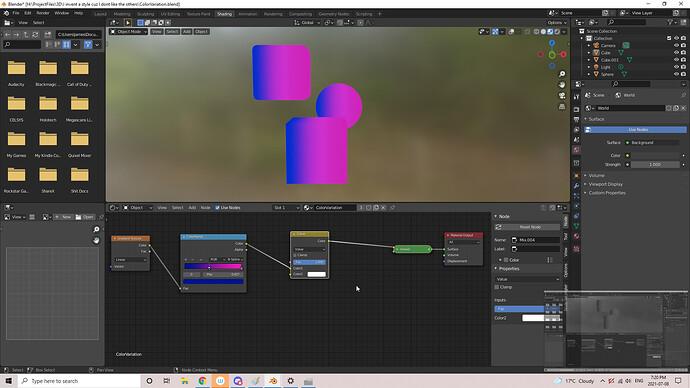Click viewport pan hand icon

pyautogui.click(x=562, y=84)
